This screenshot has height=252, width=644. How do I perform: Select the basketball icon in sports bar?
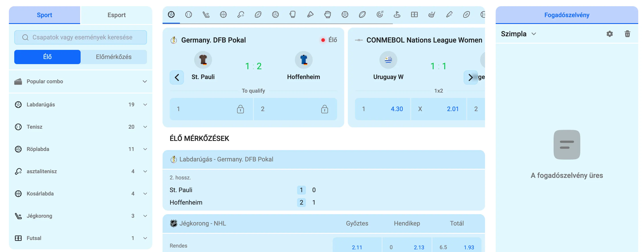point(223,14)
